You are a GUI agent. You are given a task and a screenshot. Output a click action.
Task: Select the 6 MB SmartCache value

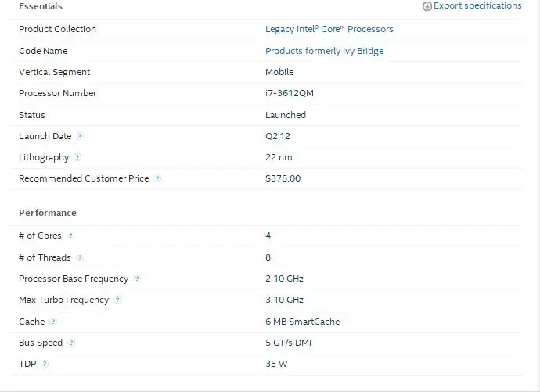click(302, 322)
